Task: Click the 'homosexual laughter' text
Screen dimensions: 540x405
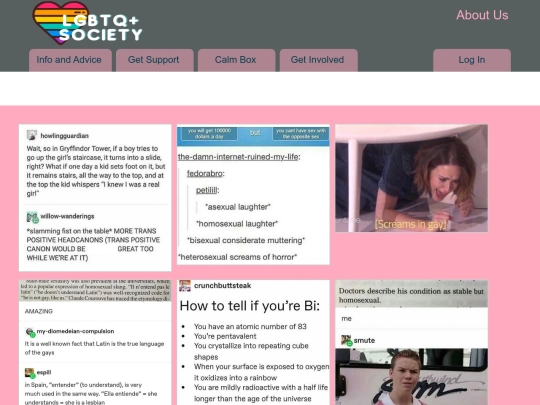Action: click(237, 224)
